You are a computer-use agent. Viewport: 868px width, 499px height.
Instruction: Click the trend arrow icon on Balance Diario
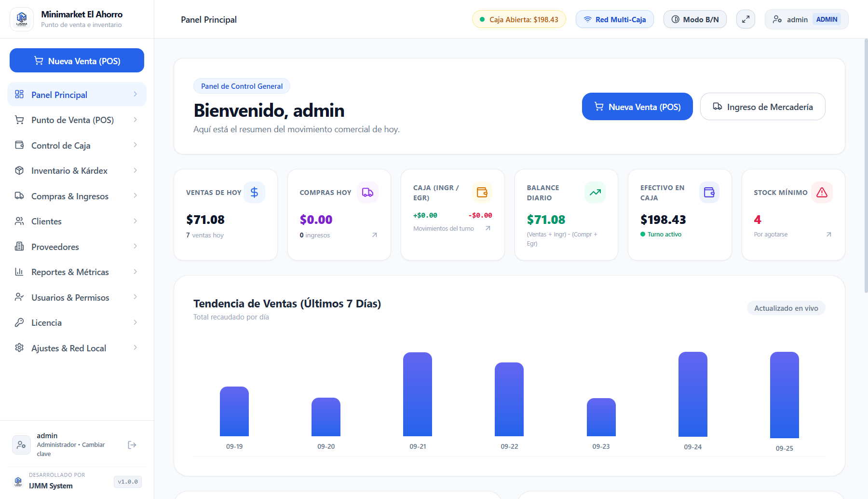pyautogui.click(x=595, y=193)
